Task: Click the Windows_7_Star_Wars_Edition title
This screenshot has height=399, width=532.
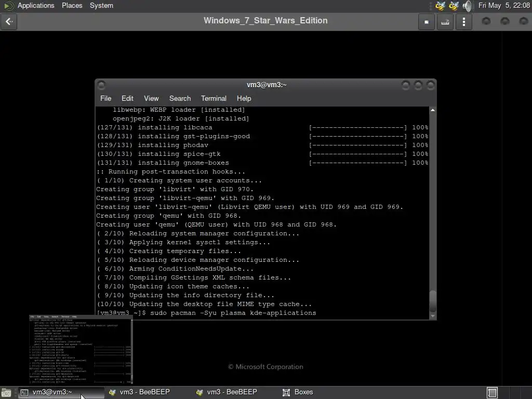Action: [265, 21]
